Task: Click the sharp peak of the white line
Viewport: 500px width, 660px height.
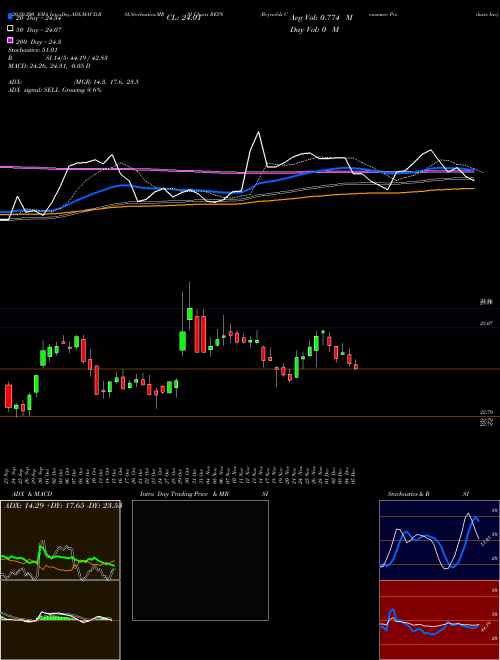Action: coord(258,133)
